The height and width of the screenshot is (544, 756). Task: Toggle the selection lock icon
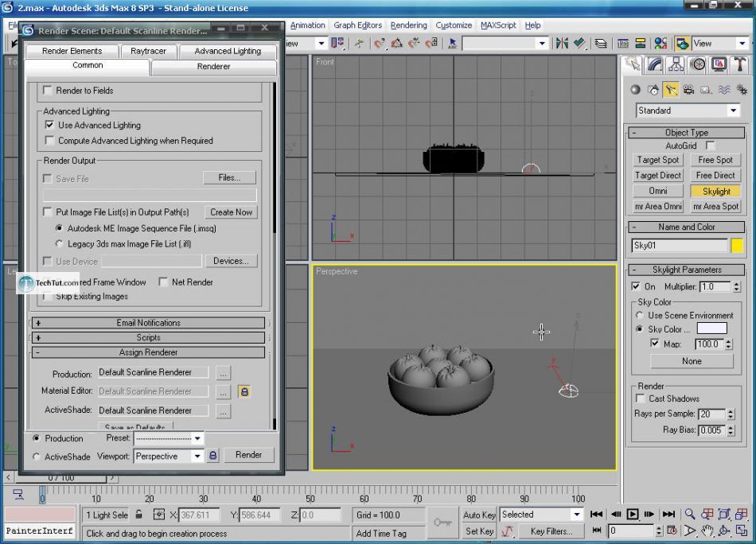[x=138, y=514]
